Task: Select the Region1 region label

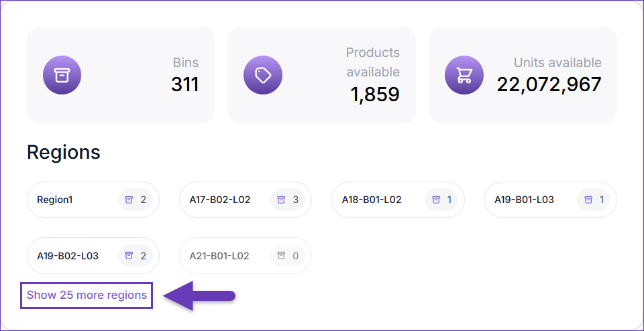Action: (x=56, y=200)
